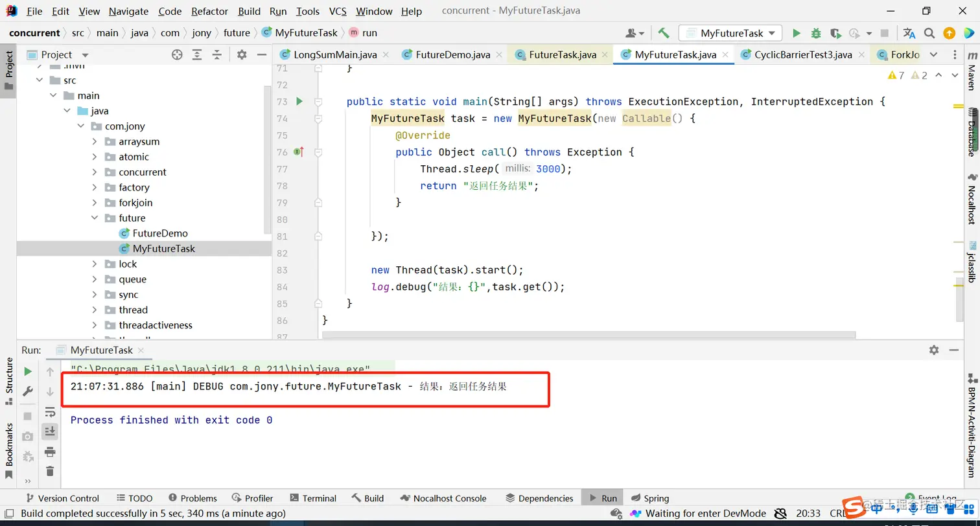Screen dimensions: 980x526
Task: Open the Version Control tool window
Action: [x=62, y=498]
